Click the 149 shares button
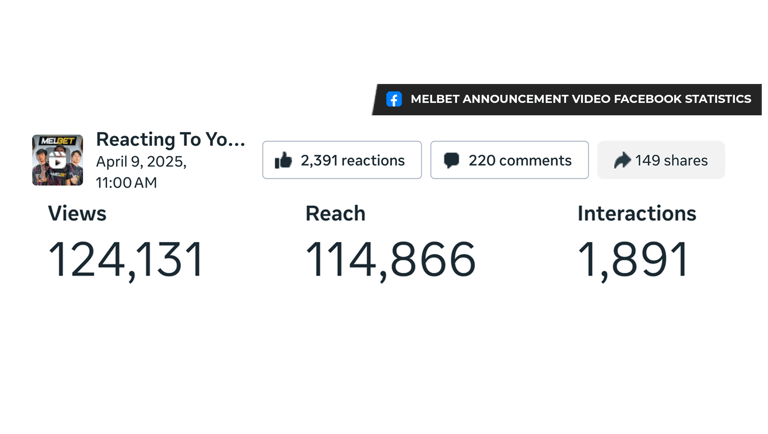The width and height of the screenshot is (768, 434). click(661, 160)
